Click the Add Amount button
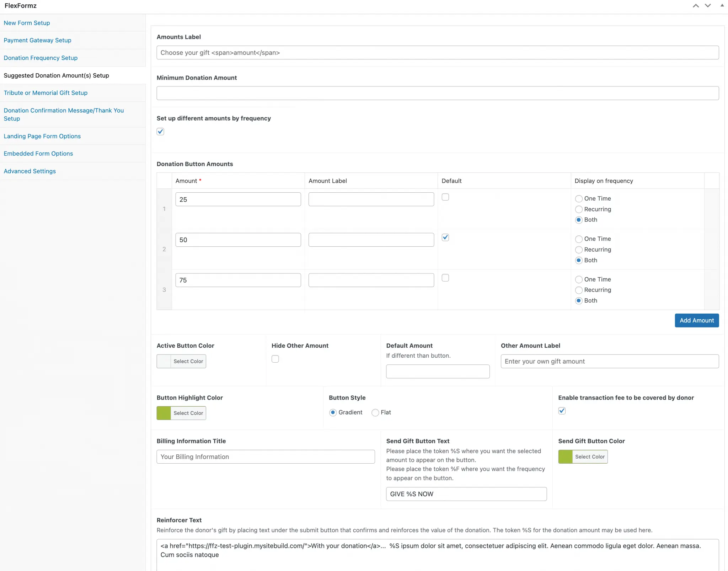The height and width of the screenshot is (571, 728). (696, 320)
